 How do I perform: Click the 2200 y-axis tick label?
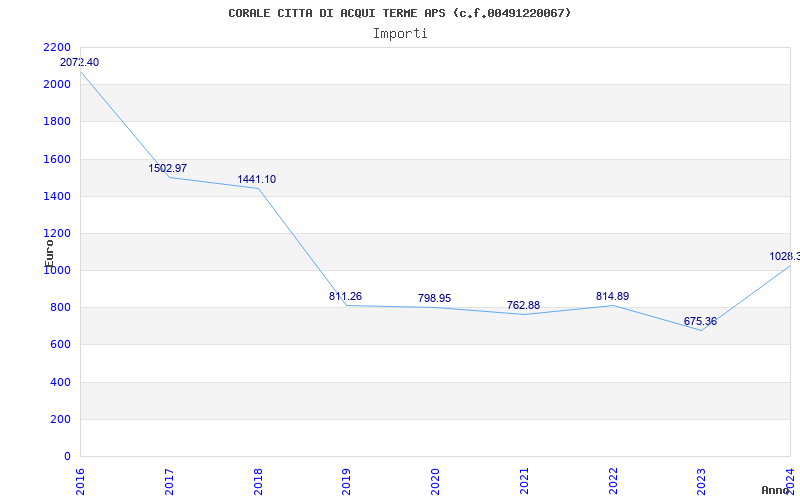pos(57,47)
